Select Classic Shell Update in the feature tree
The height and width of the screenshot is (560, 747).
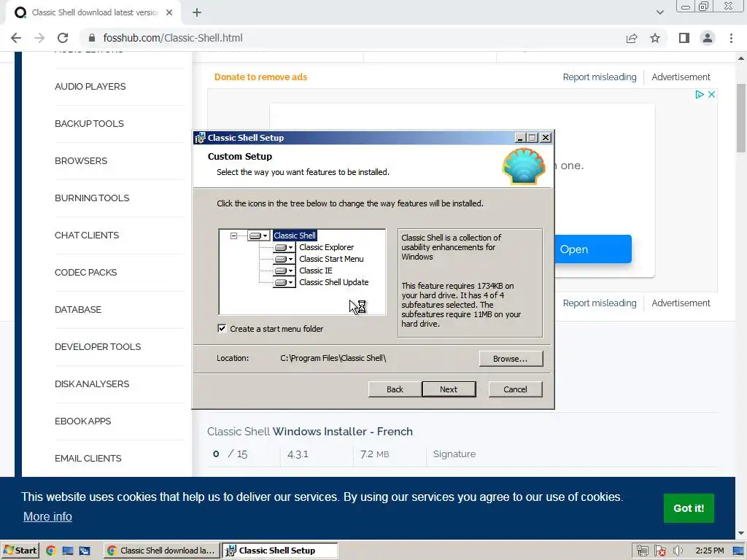pos(333,282)
